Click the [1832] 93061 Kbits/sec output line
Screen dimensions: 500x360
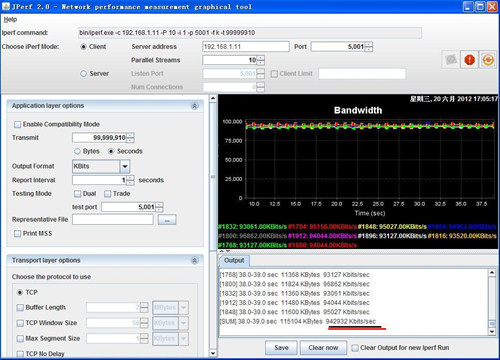click(x=295, y=293)
